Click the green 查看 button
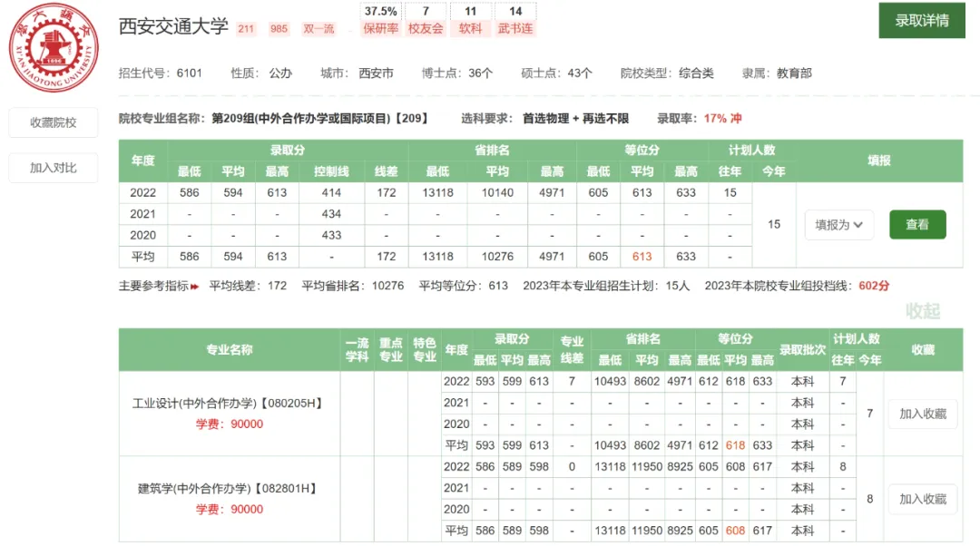 point(916,224)
